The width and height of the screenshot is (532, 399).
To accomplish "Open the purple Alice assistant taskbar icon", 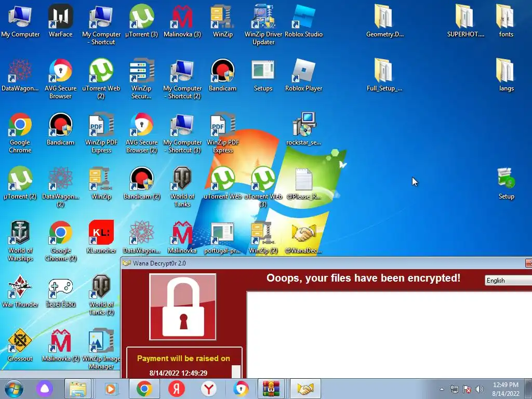I will pos(45,389).
